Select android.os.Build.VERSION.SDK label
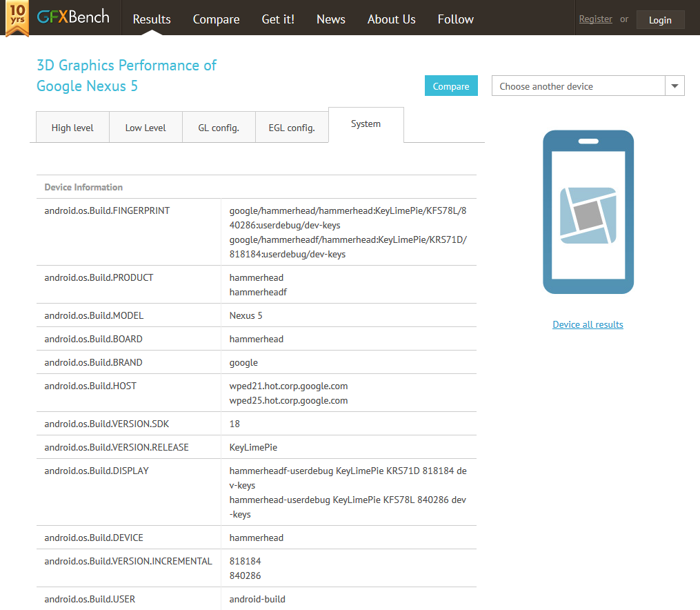Image resolution: width=700 pixels, height=610 pixels. [x=107, y=424]
